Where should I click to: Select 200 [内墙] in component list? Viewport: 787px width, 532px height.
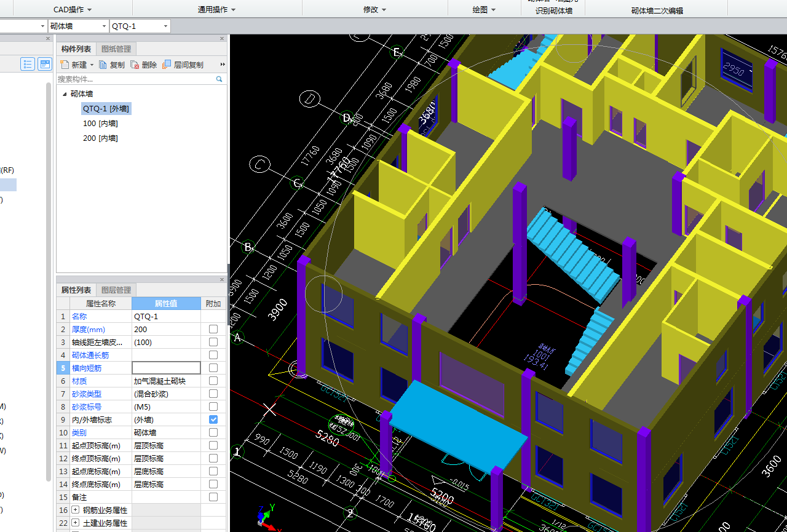coord(100,138)
